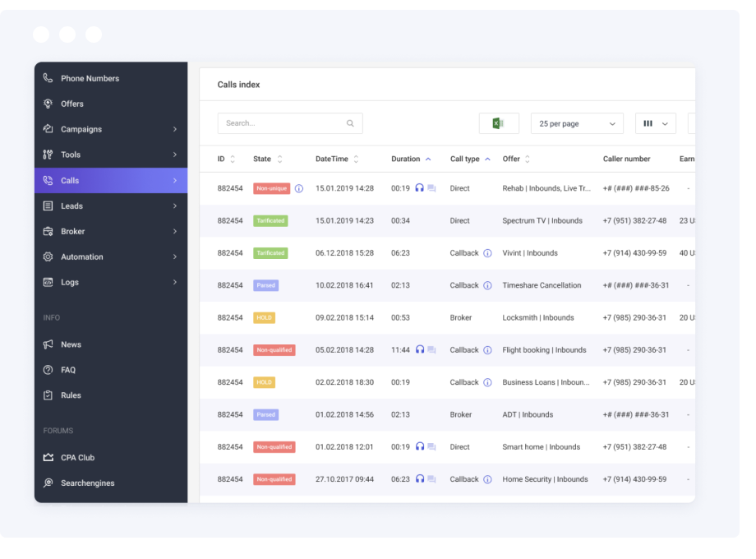
Task: Open transcript icon for the 00:19 Rehab call
Action: click(432, 188)
